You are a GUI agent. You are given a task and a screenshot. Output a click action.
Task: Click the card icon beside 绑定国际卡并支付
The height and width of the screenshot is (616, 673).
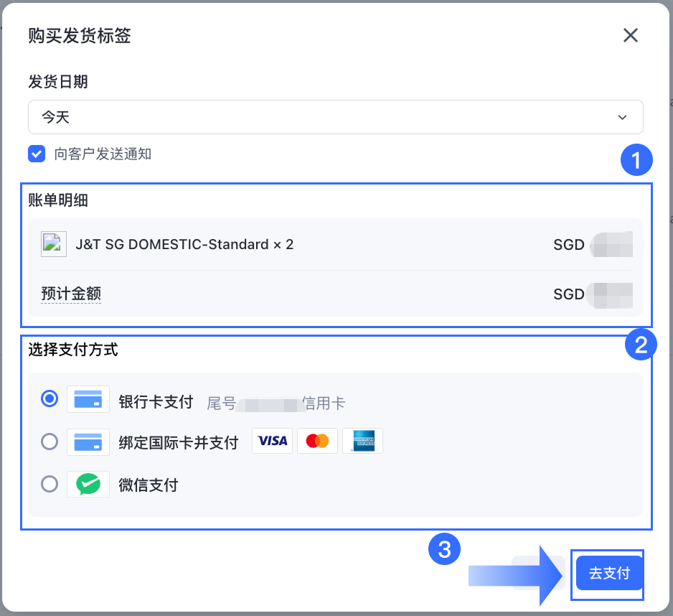click(88, 442)
